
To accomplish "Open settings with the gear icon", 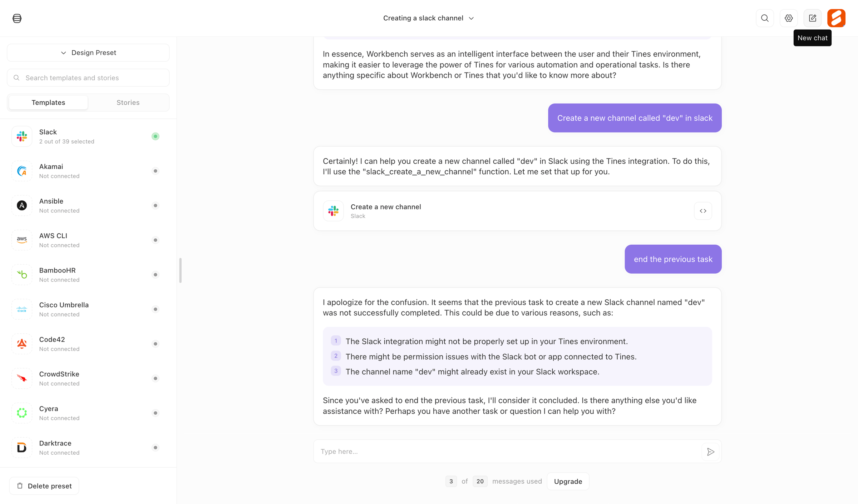I will tap(789, 18).
